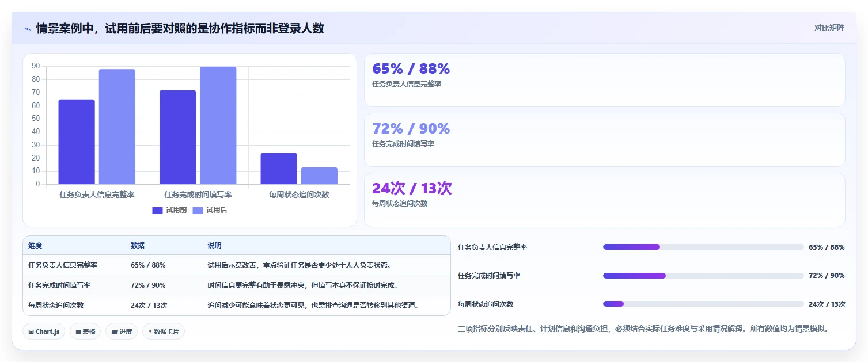Click the 24次 / 13次 data card value
The height and width of the screenshot is (362, 868).
click(412, 188)
